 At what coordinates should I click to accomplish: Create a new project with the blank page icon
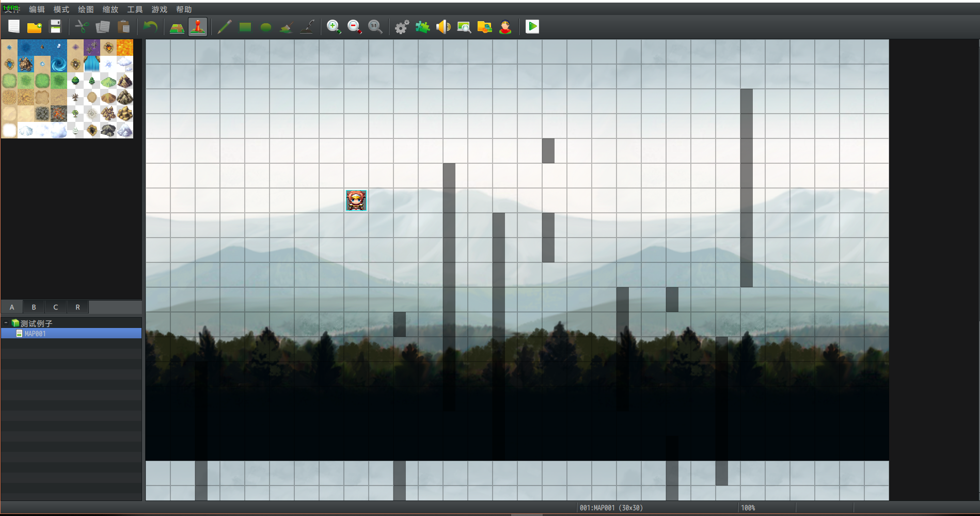coord(14,27)
